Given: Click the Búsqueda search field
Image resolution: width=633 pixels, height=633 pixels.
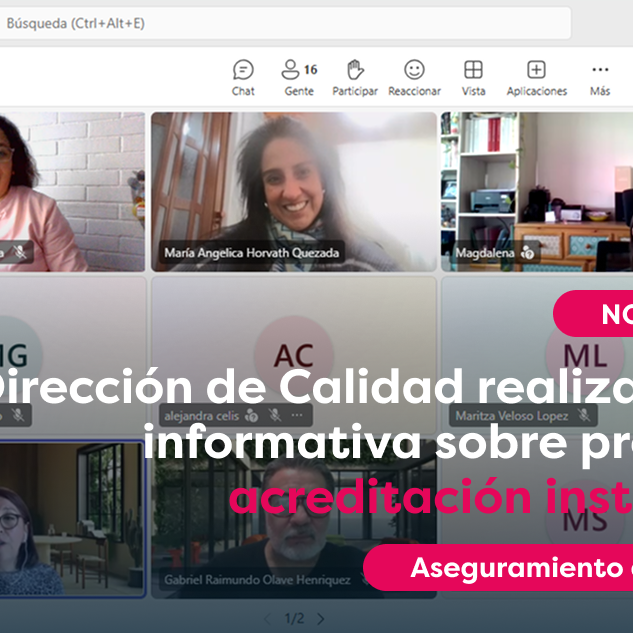Looking at the screenshot, I should click(x=280, y=23).
